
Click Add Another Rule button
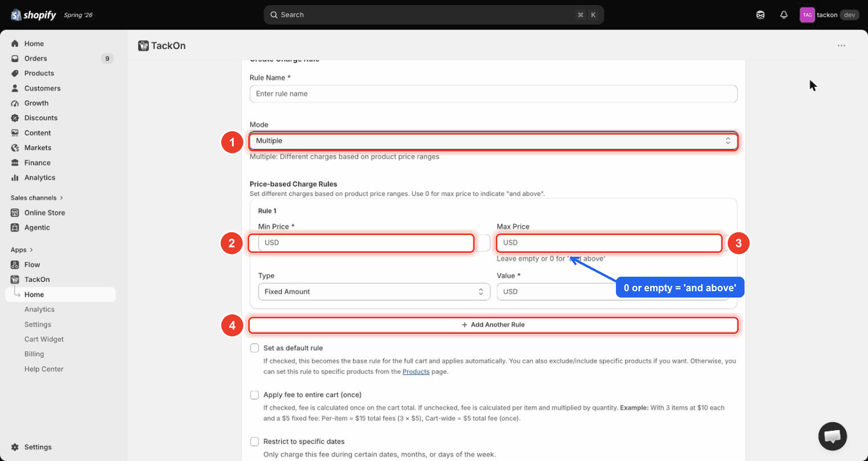[x=493, y=325]
